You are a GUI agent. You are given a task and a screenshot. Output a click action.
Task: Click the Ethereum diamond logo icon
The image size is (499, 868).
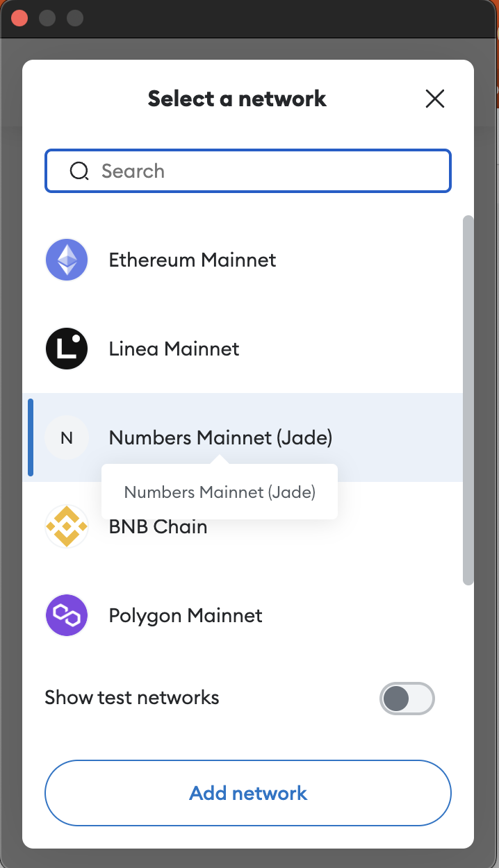[67, 260]
